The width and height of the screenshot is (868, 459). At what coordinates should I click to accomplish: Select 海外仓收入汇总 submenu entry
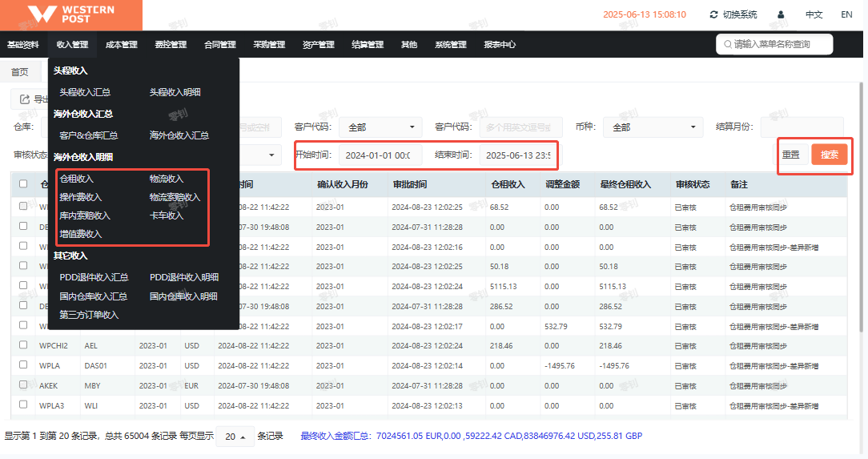click(179, 135)
